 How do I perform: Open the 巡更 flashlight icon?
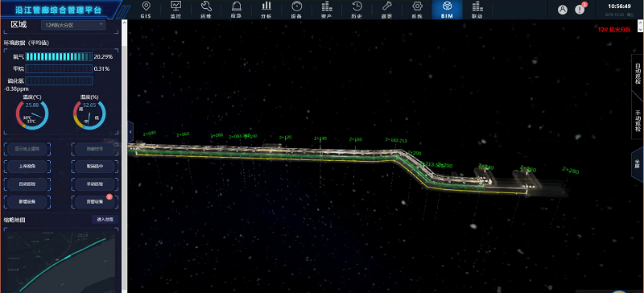click(387, 6)
